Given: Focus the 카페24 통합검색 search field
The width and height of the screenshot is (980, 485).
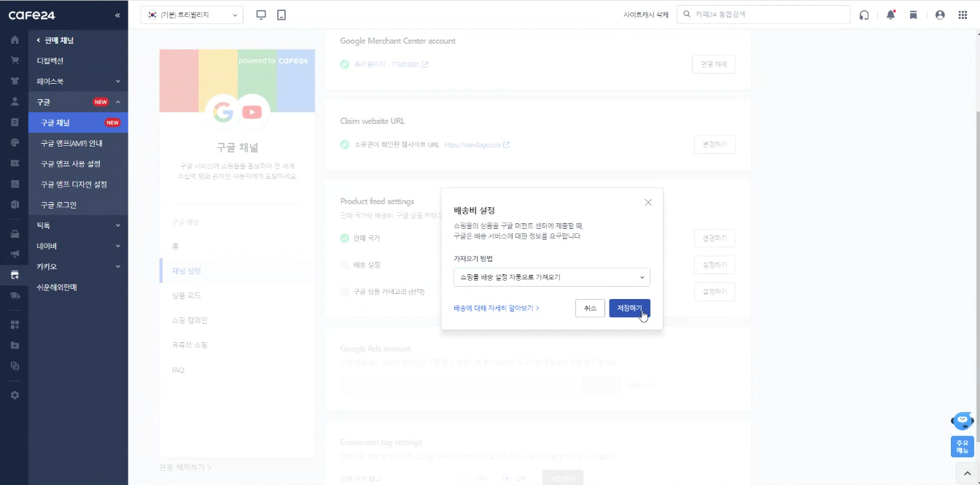Looking at the screenshot, I should click(x=763, y=15).
